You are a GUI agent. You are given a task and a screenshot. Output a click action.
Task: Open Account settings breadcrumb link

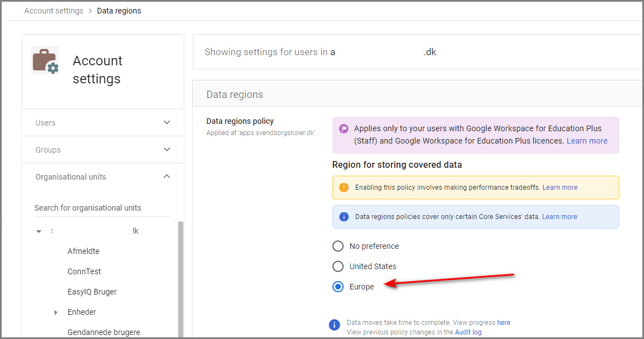point(53,11)
